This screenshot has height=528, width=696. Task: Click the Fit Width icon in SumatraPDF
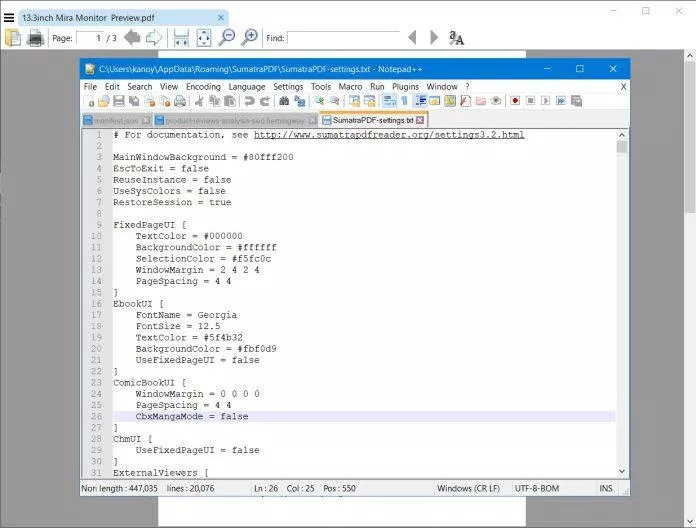point(181,38)
